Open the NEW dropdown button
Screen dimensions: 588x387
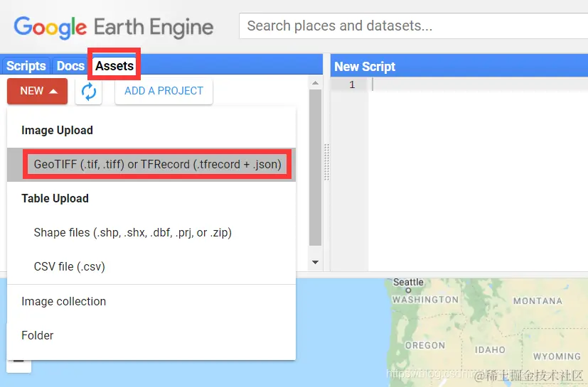coord(37,91)
